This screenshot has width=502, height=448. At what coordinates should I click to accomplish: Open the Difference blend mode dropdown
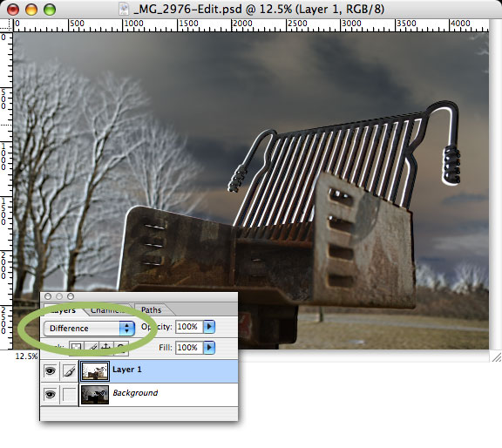coord(89,328)
